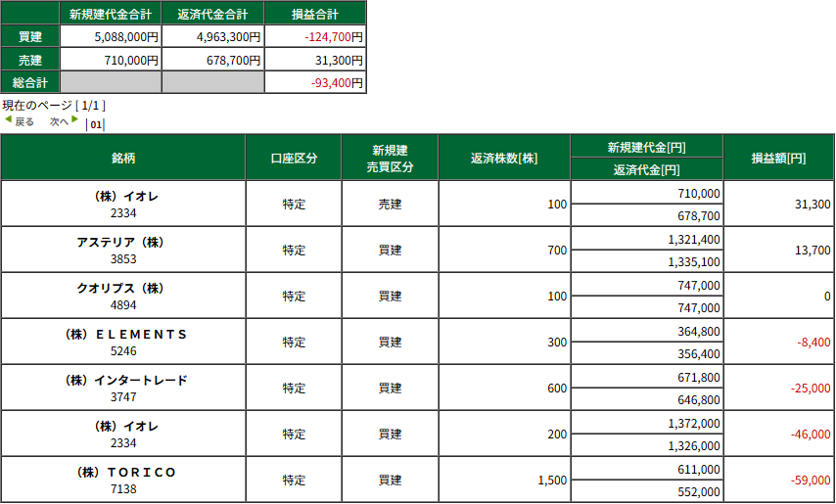The image size is (836, 504).
Task: Click the 646,800 repayment amount
Action: pos(698,399)
